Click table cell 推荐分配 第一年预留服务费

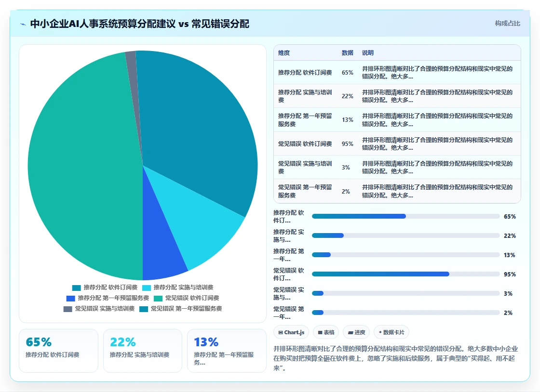pos(305,119)
